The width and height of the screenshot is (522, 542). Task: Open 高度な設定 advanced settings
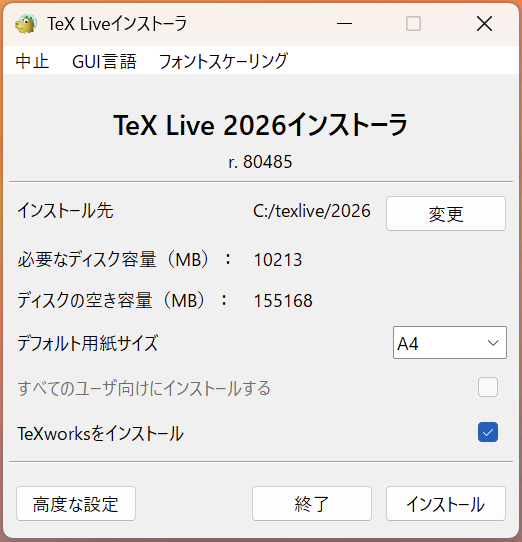76,504
